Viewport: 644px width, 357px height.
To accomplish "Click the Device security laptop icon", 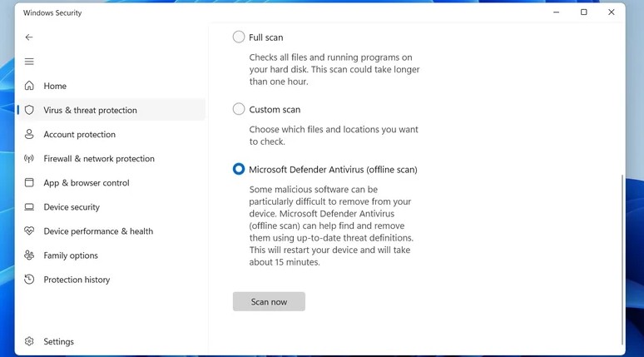I will pos(29,207).
